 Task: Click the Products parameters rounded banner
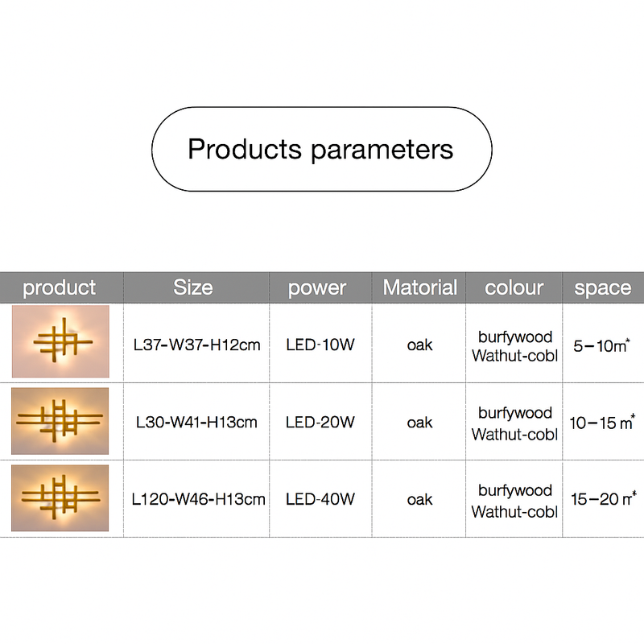(x=321, y=150)
